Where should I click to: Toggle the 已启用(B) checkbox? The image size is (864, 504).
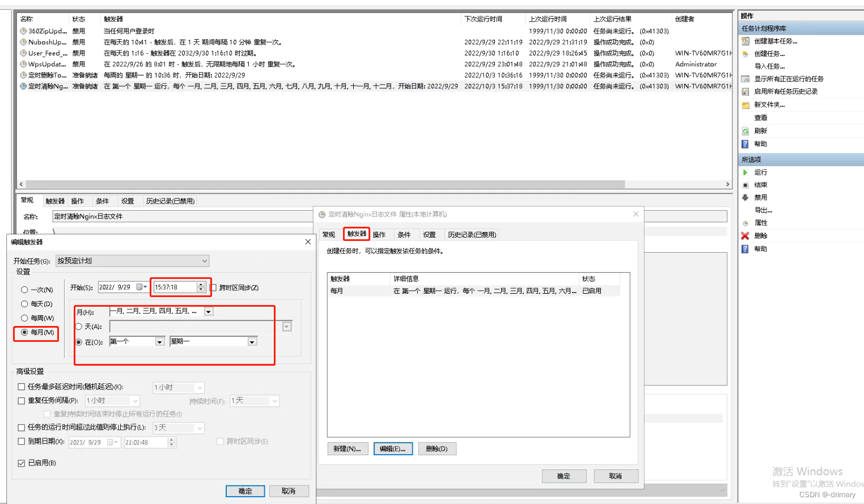[22, 463]
